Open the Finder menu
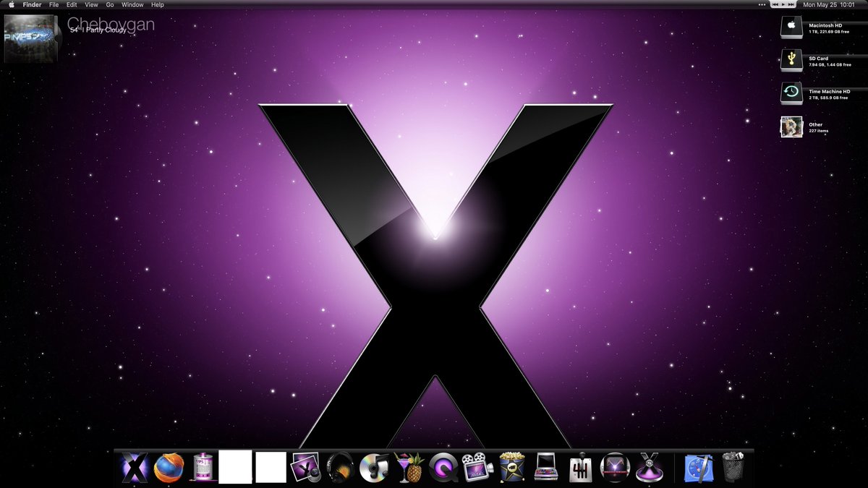The image size is (868, 488). 32,4
